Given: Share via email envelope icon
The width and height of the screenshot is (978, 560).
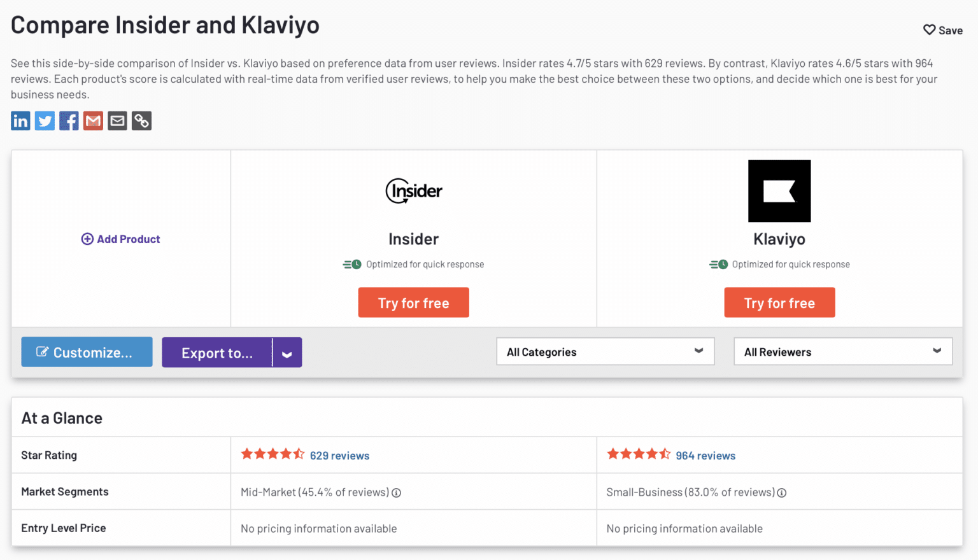Looking at the screenshot, I should click(117, 120).
